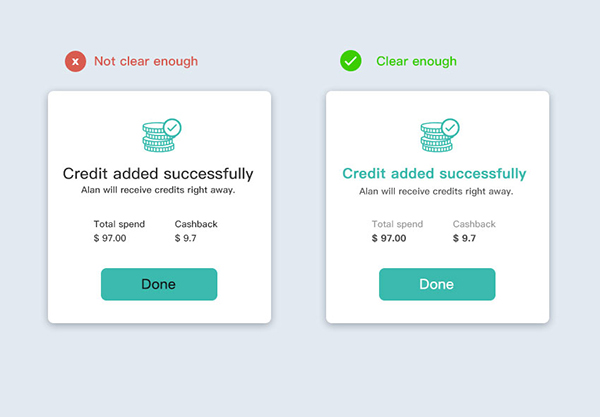Click the black "Total spend" label
The height and width of the screenshot is (417, 600).
tap(119, 224)
